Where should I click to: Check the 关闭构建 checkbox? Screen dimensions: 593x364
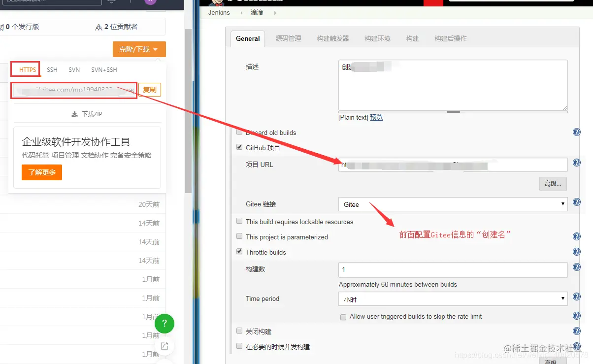(239, 331)
